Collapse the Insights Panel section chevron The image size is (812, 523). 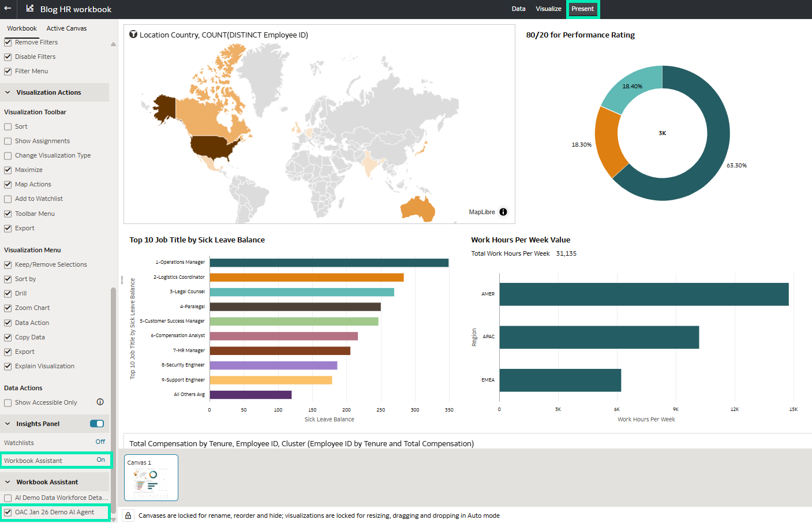pyautogui.click(x=8, y=424)
